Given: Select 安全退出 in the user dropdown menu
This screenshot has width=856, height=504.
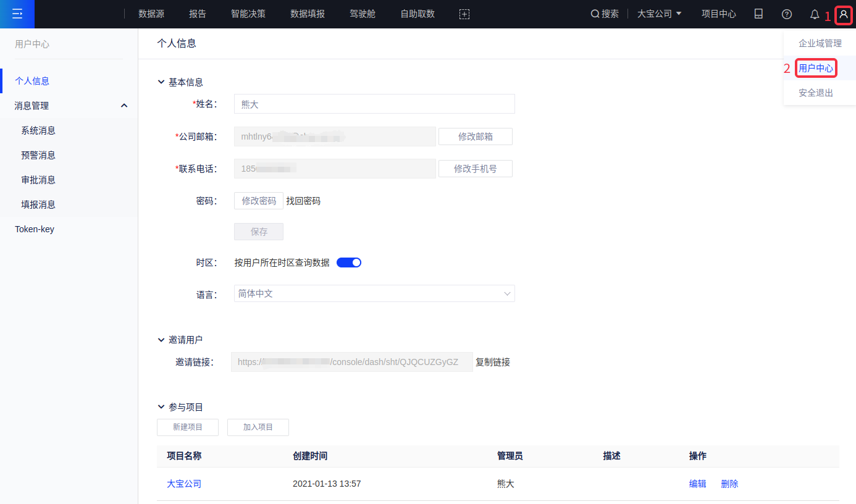Looking at the screenshot, I should (816, 93).
